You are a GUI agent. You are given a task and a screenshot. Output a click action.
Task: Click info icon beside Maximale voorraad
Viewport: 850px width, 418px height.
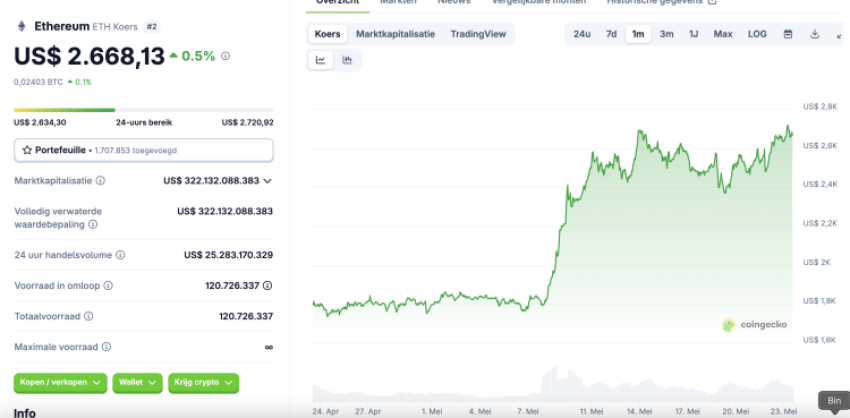pyautogui.click(x=105, y=347)
